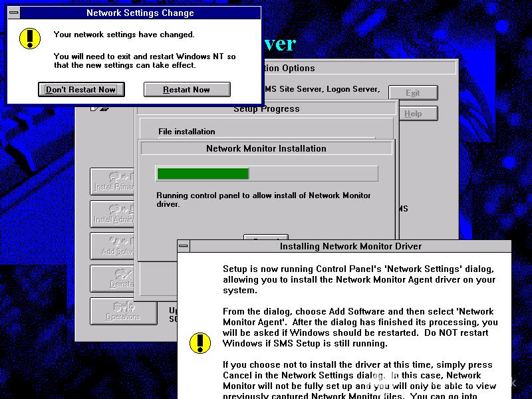Open the Network Settings Change system menu box
Viewport: 532px width, 399px height.
click(x=14, y=13)
